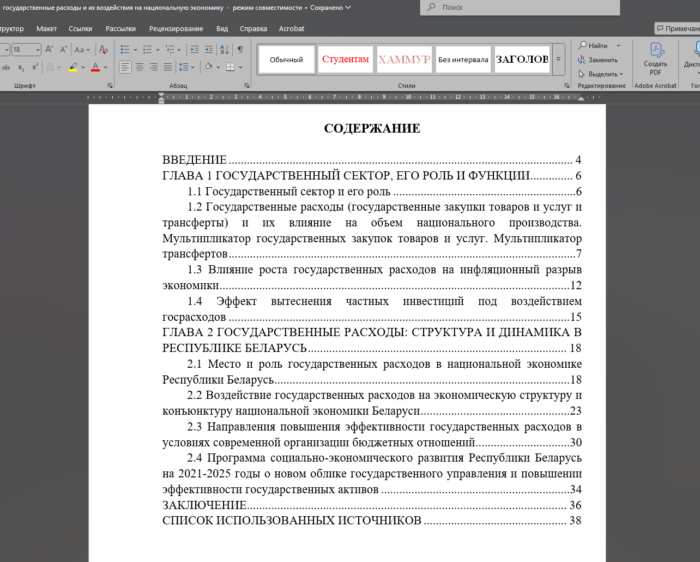Open highlight color dropdown arrow
700x562 pixels.
coord(83,67)
